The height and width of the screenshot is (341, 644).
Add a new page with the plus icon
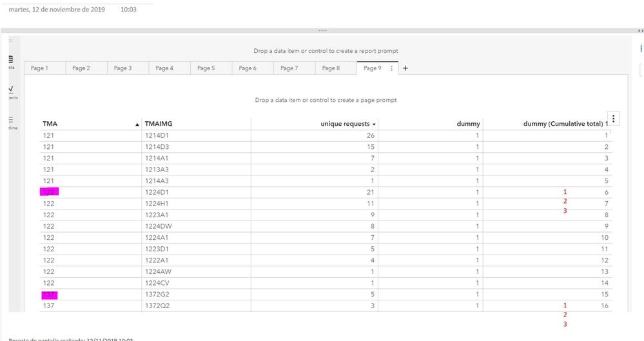click(x=405, y=68)
